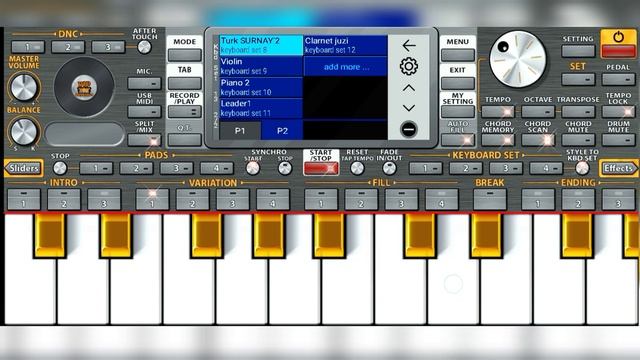
Task: Click the OCTAVE button
Action: click(x=538, y=112)
